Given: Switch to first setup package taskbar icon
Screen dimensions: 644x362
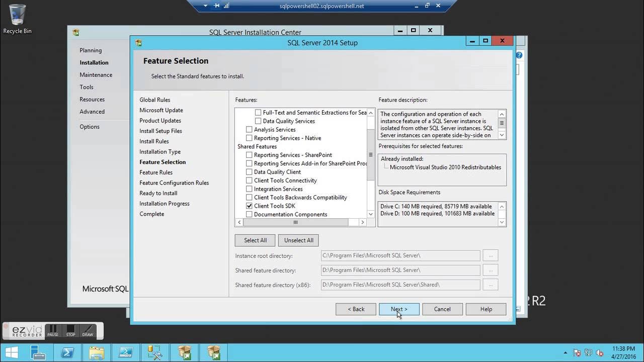Looking at the screenshot, I should [x=185, y=352].
